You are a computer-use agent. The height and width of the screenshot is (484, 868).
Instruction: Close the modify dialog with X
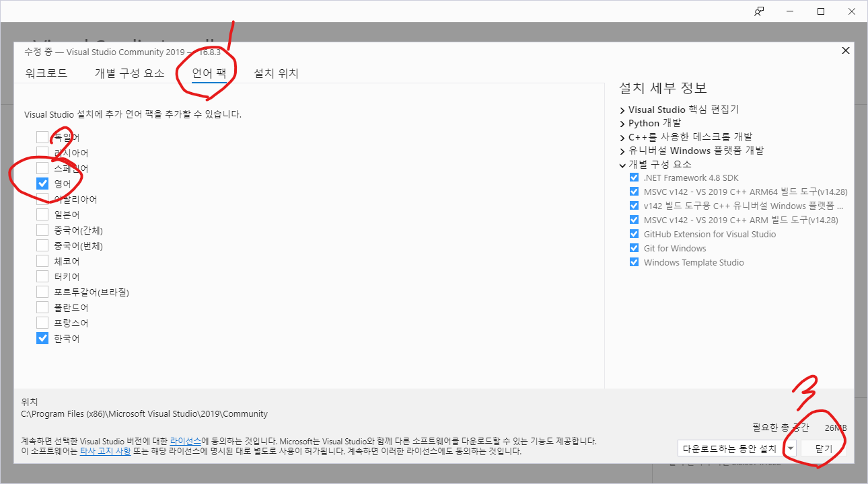coord(846,50)
